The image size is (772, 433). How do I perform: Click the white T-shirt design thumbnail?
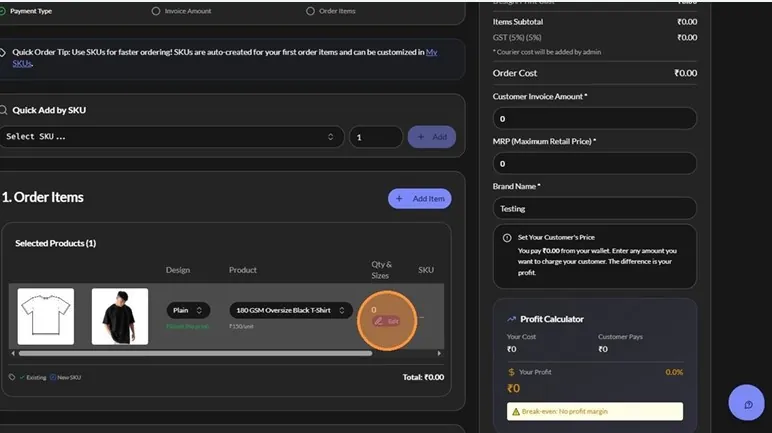(46, 316)
